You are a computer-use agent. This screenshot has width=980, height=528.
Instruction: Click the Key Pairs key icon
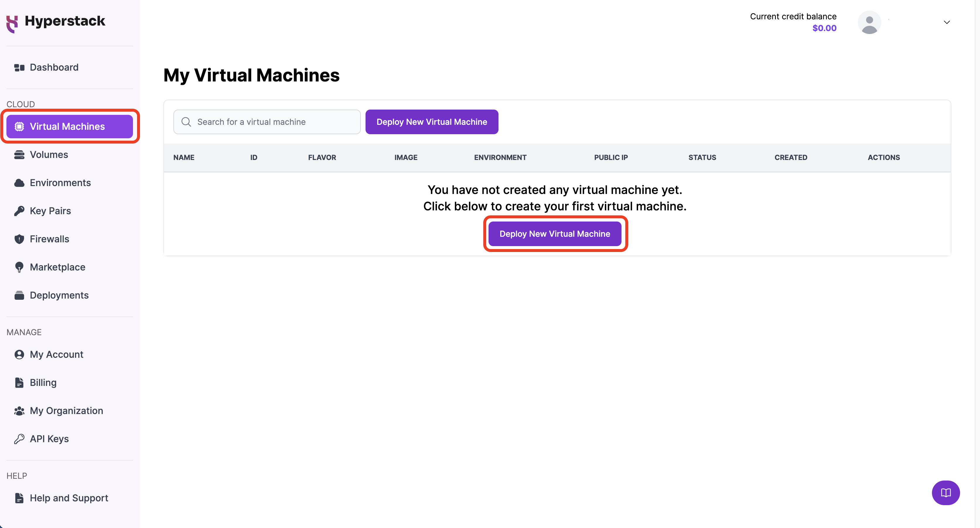coord(19,211)
